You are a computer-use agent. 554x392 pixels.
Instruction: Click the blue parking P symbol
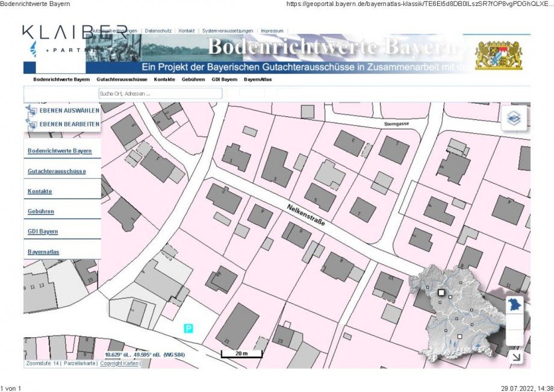188,329
